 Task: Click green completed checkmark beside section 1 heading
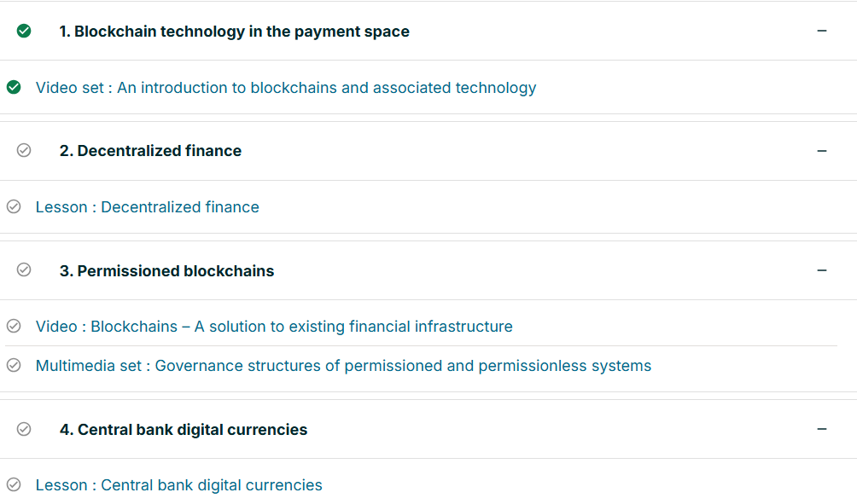24,31
